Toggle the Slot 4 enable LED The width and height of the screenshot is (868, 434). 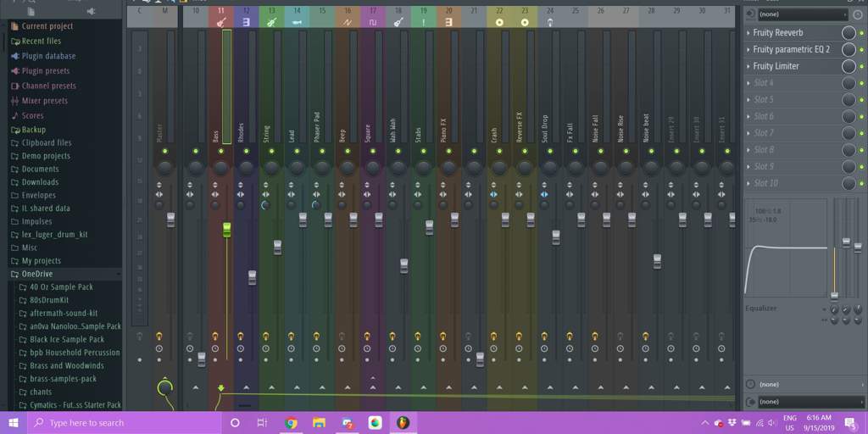[x=861, y=83]
